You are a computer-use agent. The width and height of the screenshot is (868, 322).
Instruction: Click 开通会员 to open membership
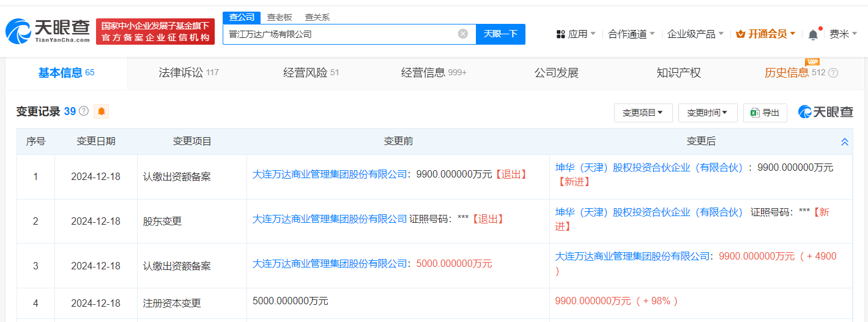point(766,34)
